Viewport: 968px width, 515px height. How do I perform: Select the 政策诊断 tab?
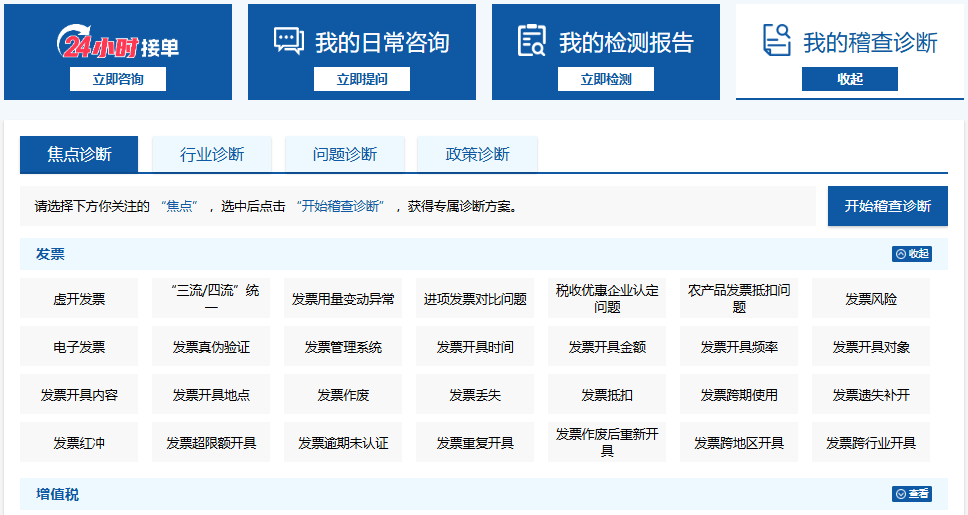point(477,154)
